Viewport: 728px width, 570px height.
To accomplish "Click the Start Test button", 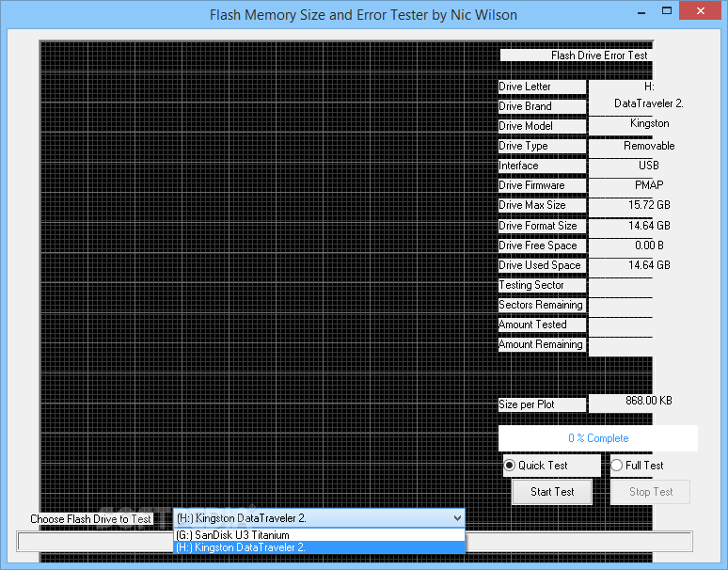I will point(552,492).
